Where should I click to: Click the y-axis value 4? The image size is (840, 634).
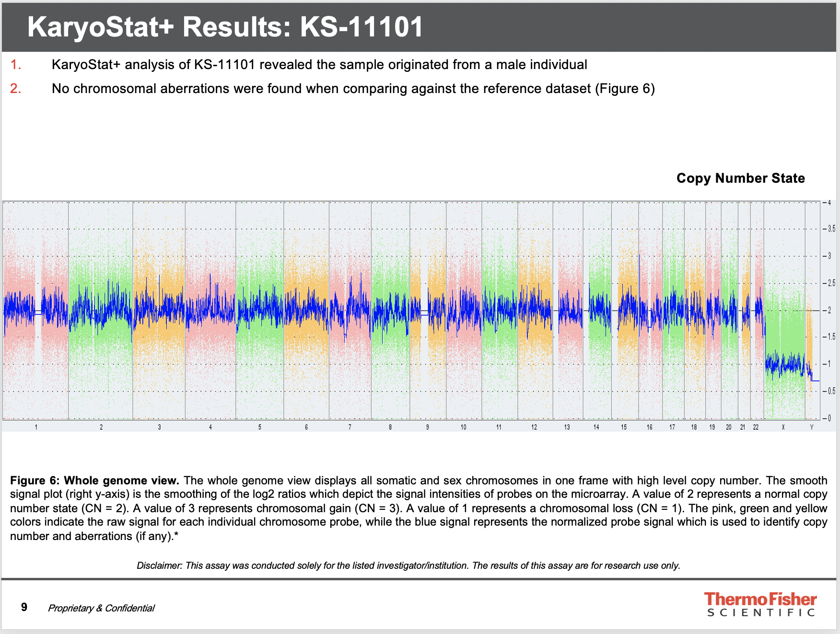(x=829, y=203)
